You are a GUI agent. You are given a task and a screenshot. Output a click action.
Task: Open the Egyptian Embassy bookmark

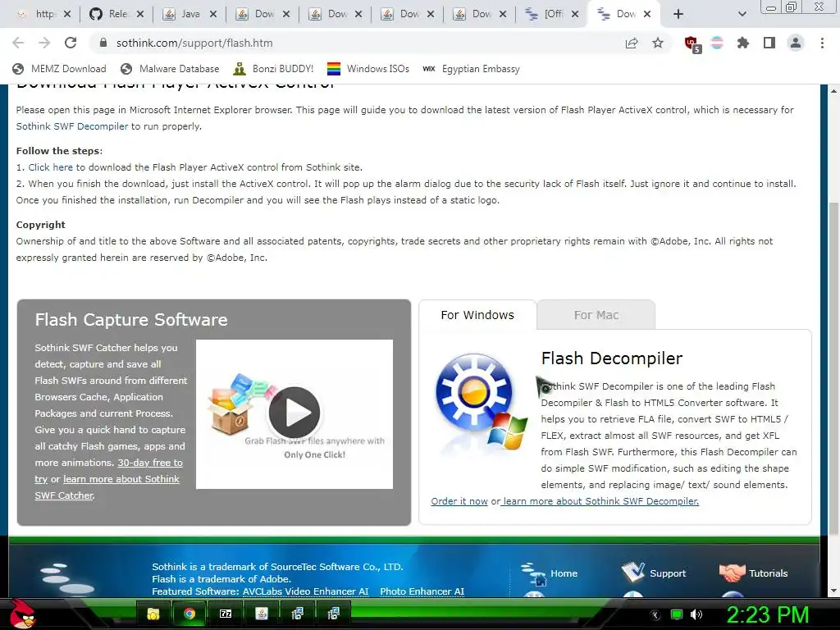[471, 69]
